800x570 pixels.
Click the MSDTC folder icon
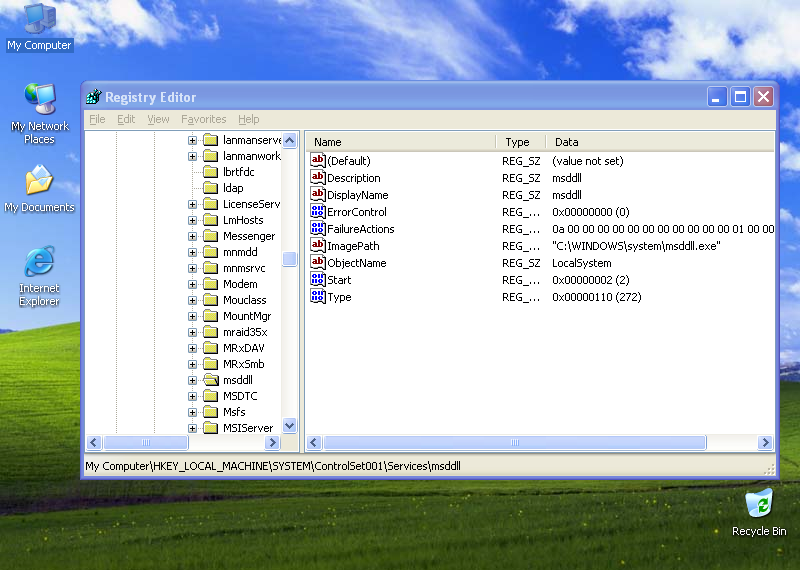click(211, 396)
